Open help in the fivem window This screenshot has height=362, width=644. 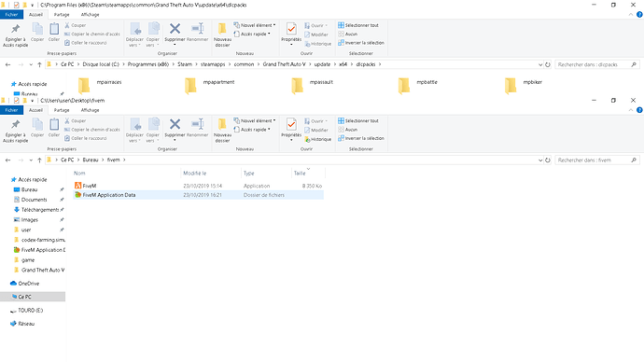tap(639, 110)
